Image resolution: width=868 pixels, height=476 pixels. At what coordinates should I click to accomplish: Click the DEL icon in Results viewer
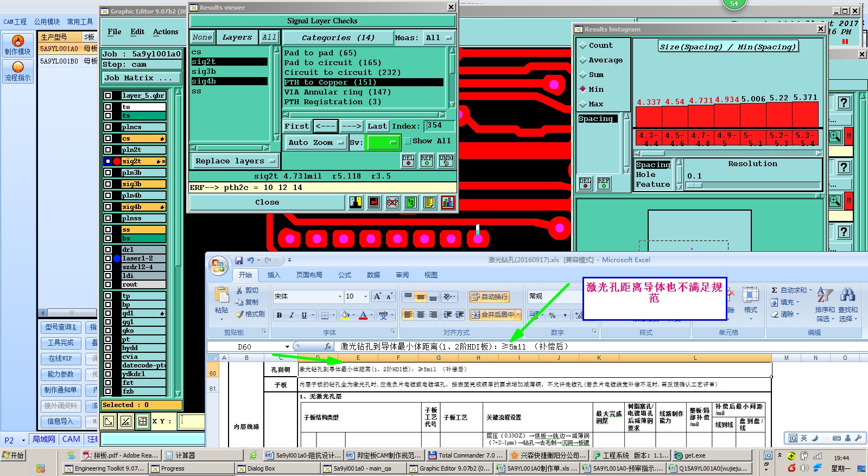408,160
